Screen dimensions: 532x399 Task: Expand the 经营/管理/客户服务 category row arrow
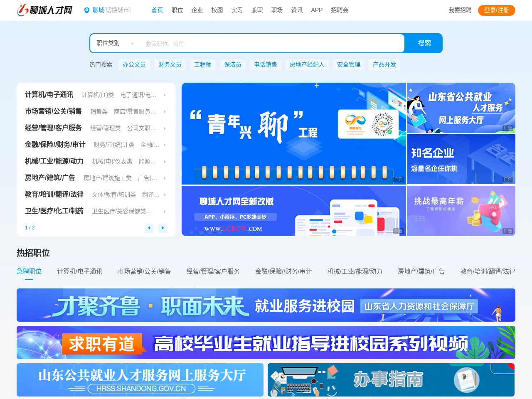point(165,128)
